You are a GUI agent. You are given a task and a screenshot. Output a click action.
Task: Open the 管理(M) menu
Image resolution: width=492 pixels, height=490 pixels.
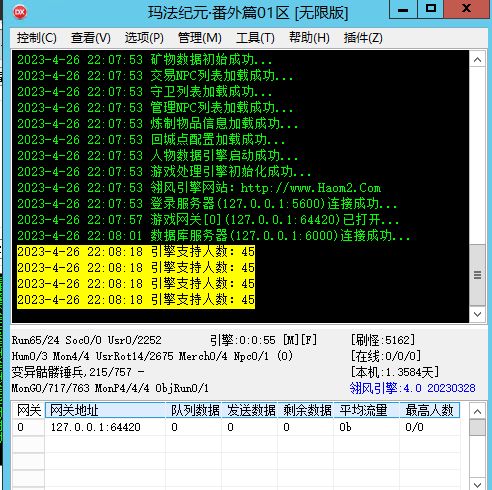click(x=200, y=38)
